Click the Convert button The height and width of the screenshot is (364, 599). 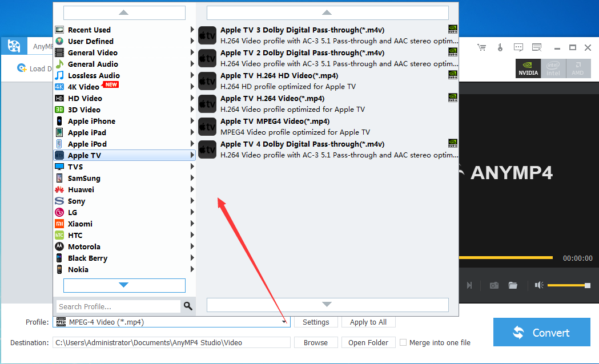click(541, 332)
